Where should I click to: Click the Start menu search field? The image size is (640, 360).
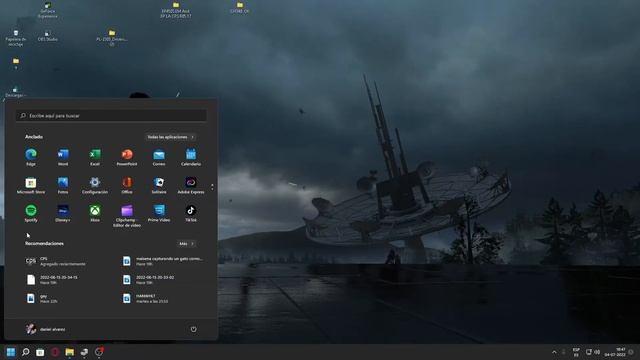[x=111, y=116]
